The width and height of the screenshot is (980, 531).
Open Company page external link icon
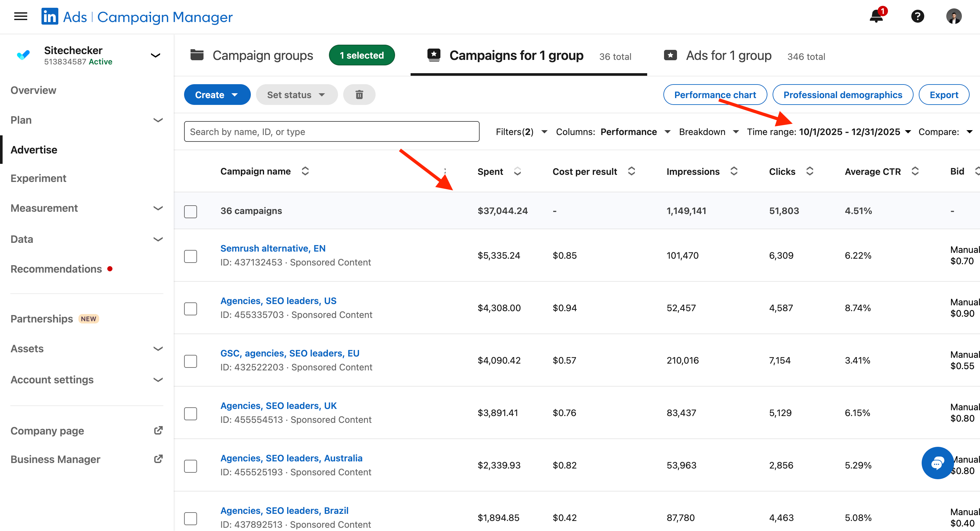[x=158, y=430]
